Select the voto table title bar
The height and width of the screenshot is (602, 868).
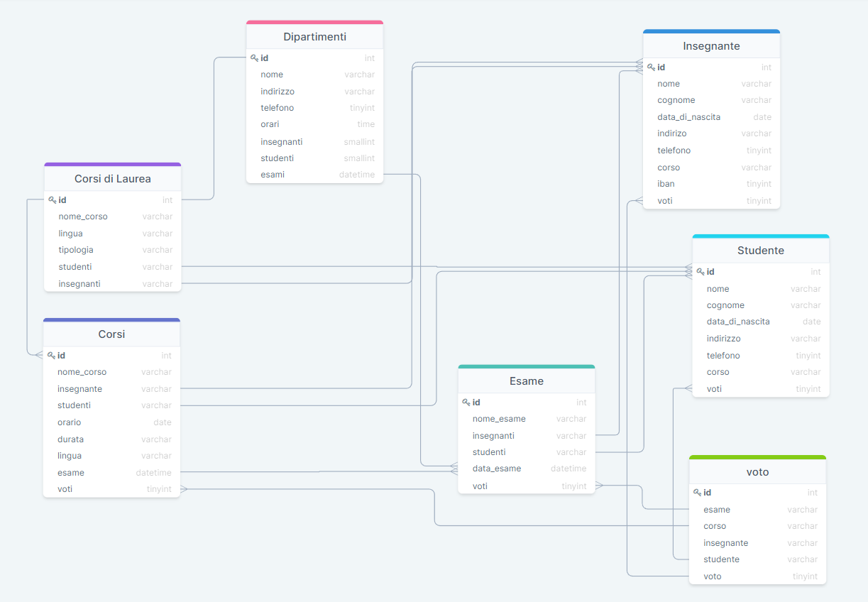pyautogui.click(x=757, y=471)
